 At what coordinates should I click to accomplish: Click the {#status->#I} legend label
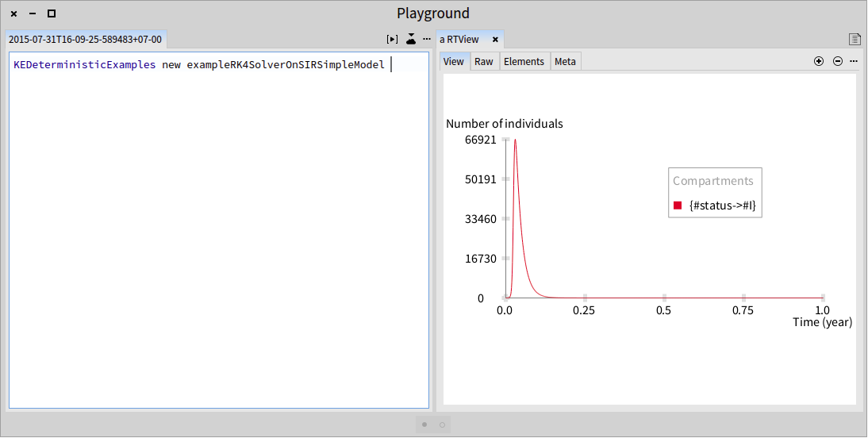pyautogui.click(x=723, y=206)
